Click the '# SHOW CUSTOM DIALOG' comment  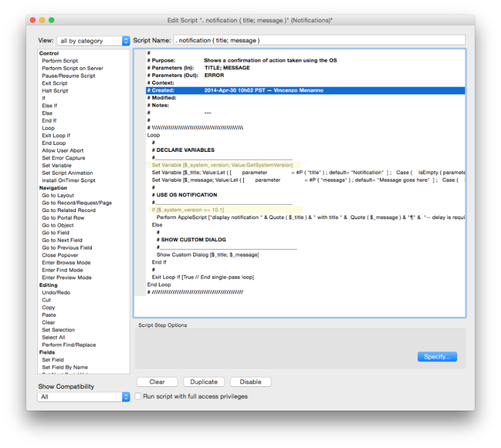305,240
